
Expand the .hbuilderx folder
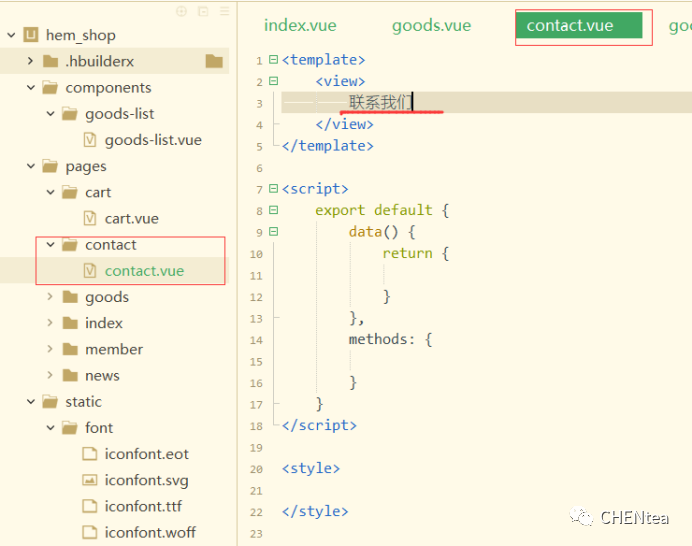tap(30, 61)
